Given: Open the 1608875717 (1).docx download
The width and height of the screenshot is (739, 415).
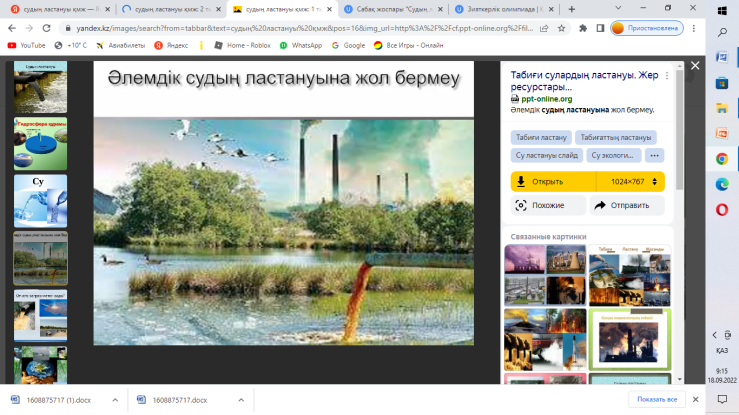Looking at the screenshot, I should (x=58, y=400).
